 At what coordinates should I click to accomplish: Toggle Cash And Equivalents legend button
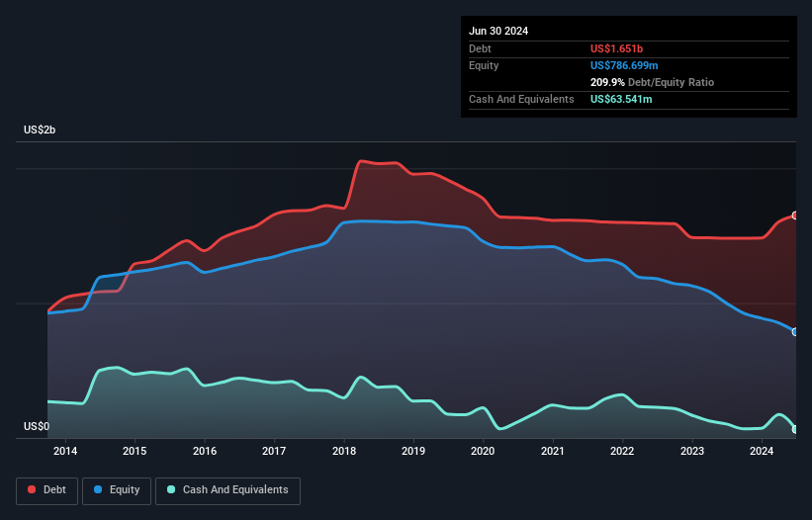coord(227,490)
